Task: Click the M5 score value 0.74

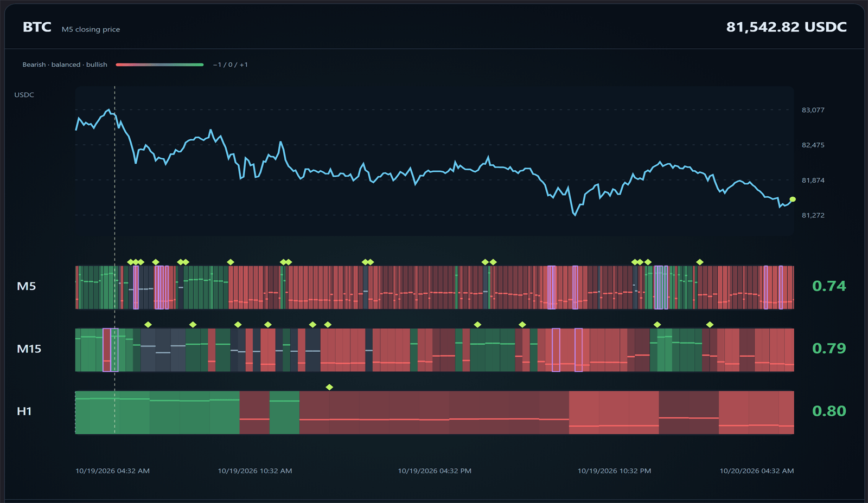Action: 829,286
